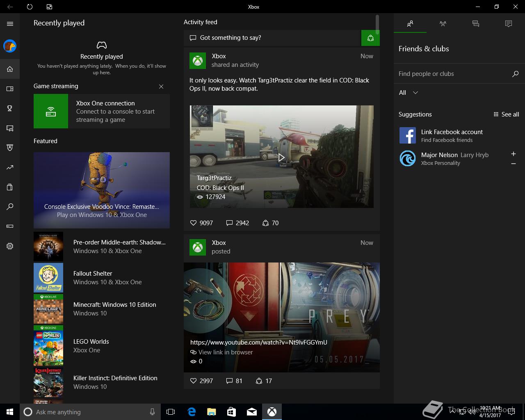The image size is (525, 420).
Task: Open comments on the Prey post
Action: (234, 381)
